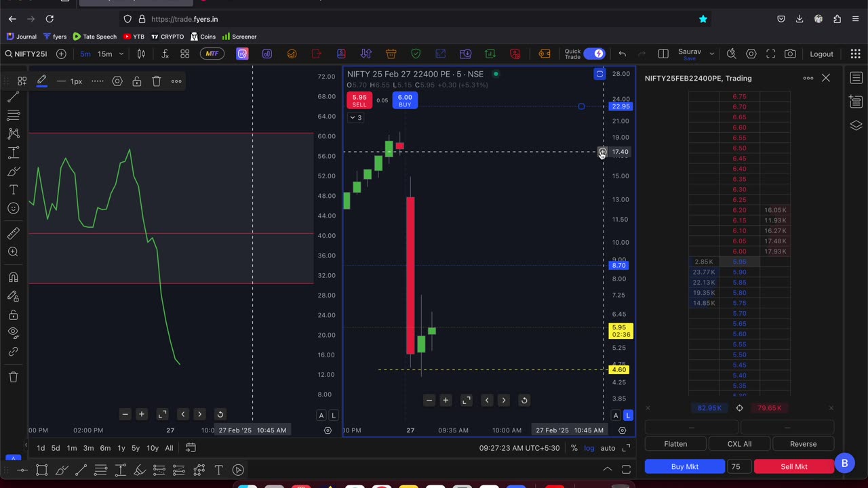This screenshot has height=488, width=868.
Task: Click the red 5.95 SELL price button
Action: click(x=359, y=100)
